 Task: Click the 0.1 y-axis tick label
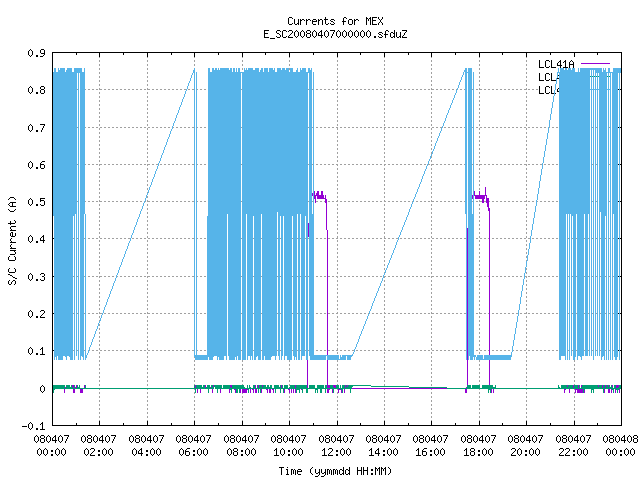36,351
